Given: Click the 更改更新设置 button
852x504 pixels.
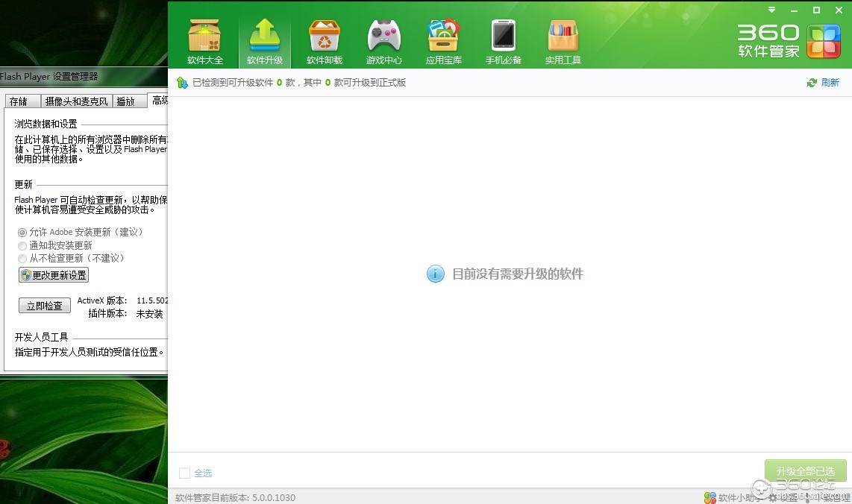Looking at the screenshot, I should pyautogui.click(x=53, y=275).
